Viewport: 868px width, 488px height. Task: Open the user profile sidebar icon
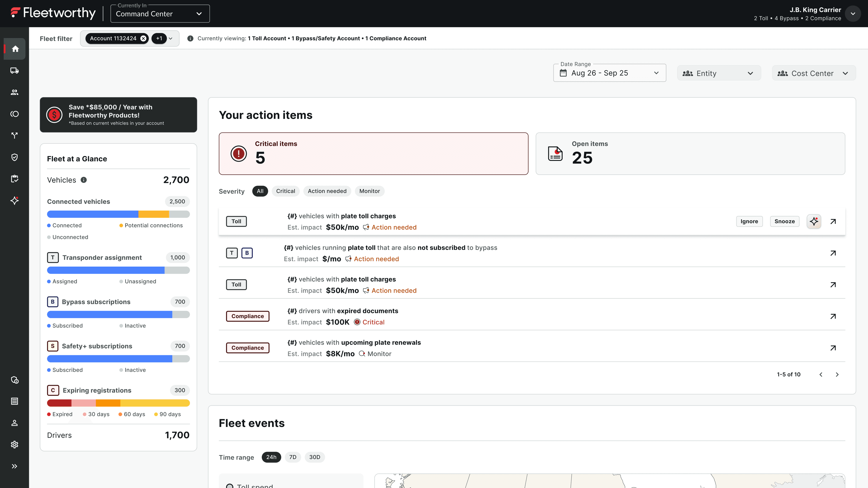click(x=14, y=423)
